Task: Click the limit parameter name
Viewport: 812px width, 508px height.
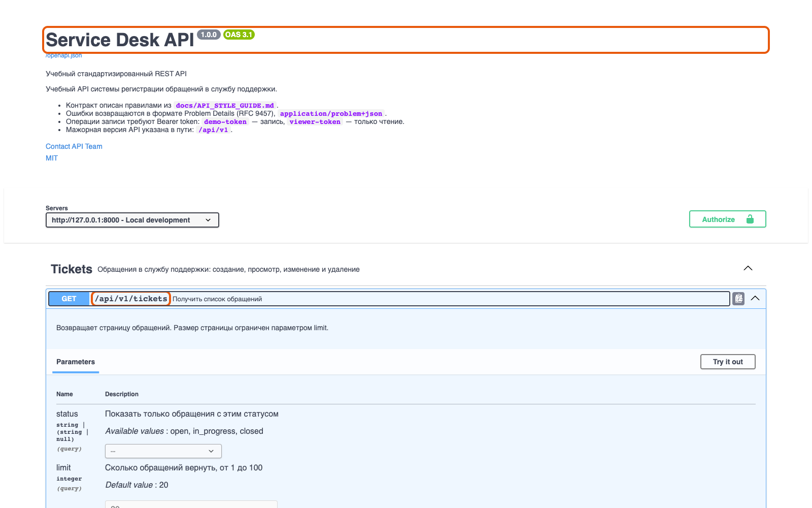Action: (x=63, y=468)
